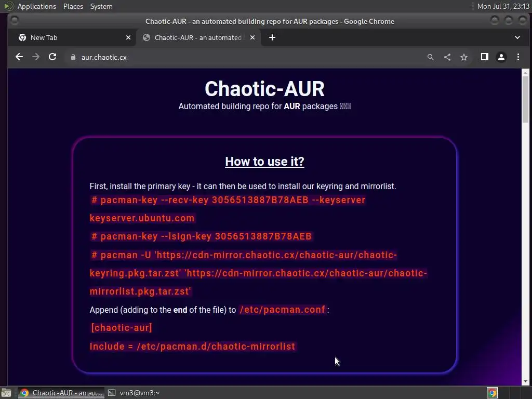The height and width of the screenshot is (399, 532).
Task: Reload the Chaotic-AUR page
Action: point(52,57)
